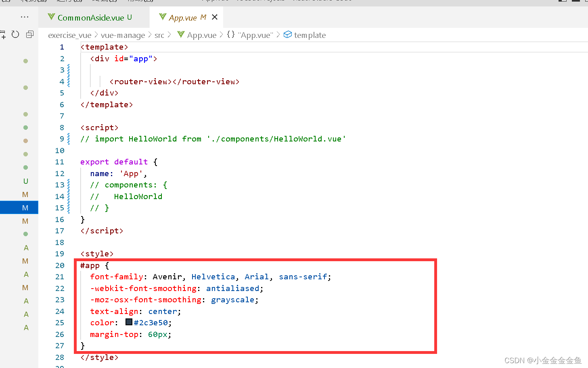Click the commented HelloWorld import line
Screen dimensions: 588x368
tap(213, 139)
